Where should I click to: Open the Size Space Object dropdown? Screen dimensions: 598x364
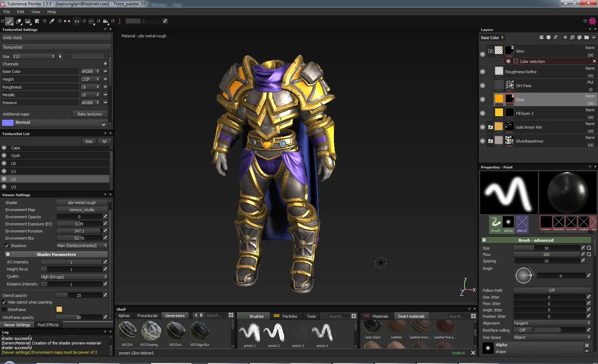[x=552, y=337]
